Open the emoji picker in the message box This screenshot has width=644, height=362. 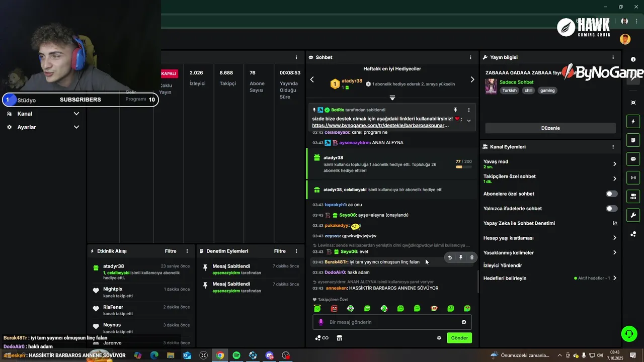click(x=464, y=322)
